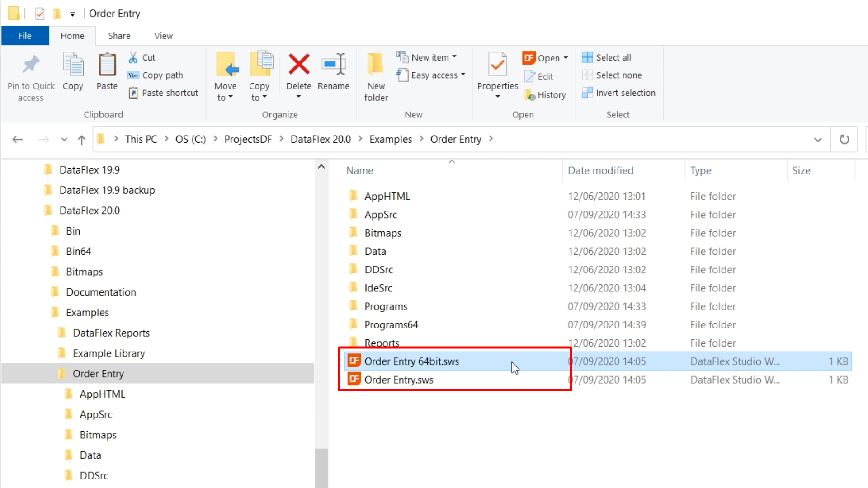Screen dimensions: 868x488
Task: Click the Rename icon in ribbon
Action: coord(333,65)
